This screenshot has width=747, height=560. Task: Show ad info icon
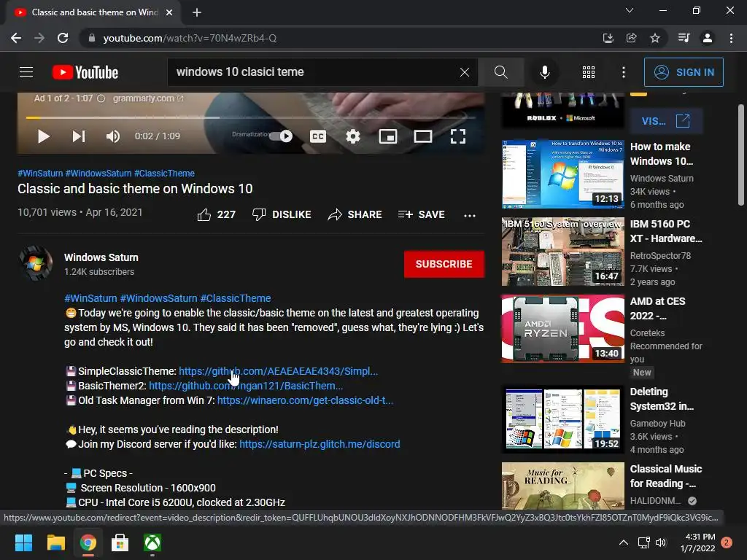[101, 98]
